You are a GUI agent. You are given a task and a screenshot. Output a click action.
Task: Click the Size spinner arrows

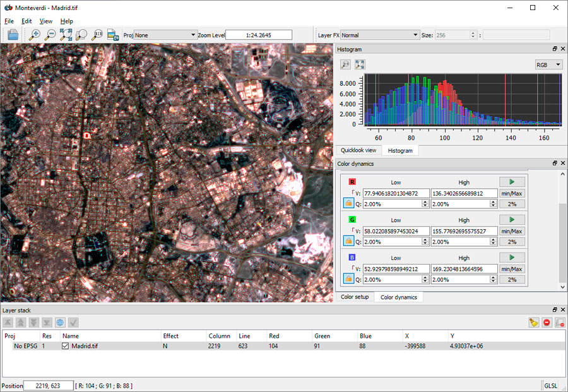pos(473,35)
